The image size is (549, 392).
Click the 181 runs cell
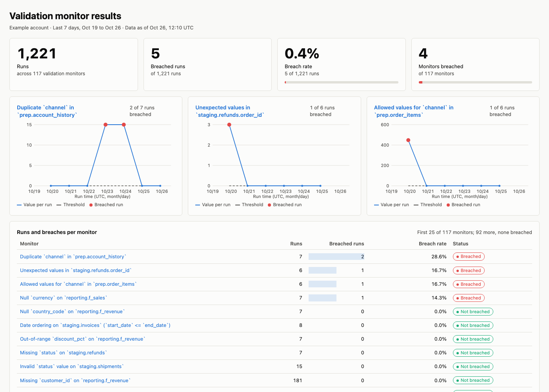tap(298, 381)
